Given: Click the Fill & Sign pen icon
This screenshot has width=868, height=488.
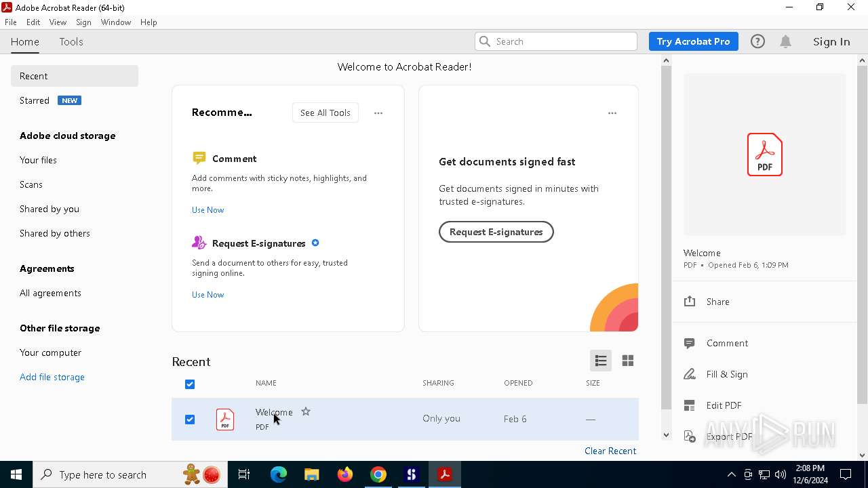Looking at the screenshot, I should [690, 374].
